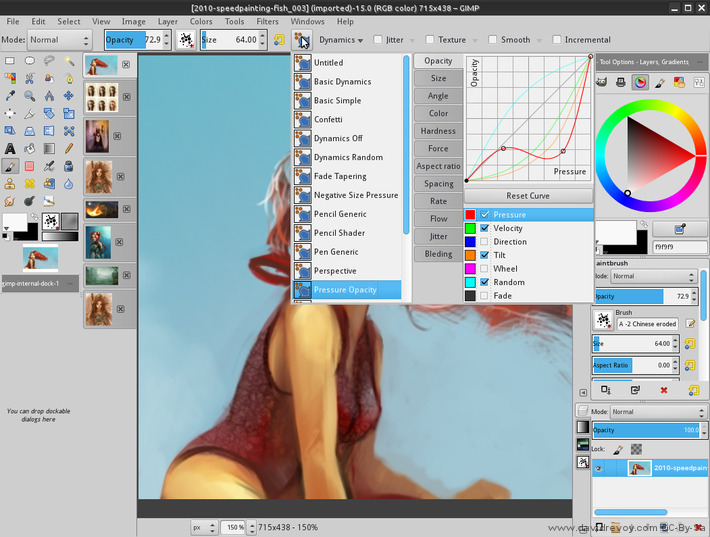Screen dimensions: 710x537
Task: Select the Fuzzy Select wand tool
Action: click(x=70, y=61)
